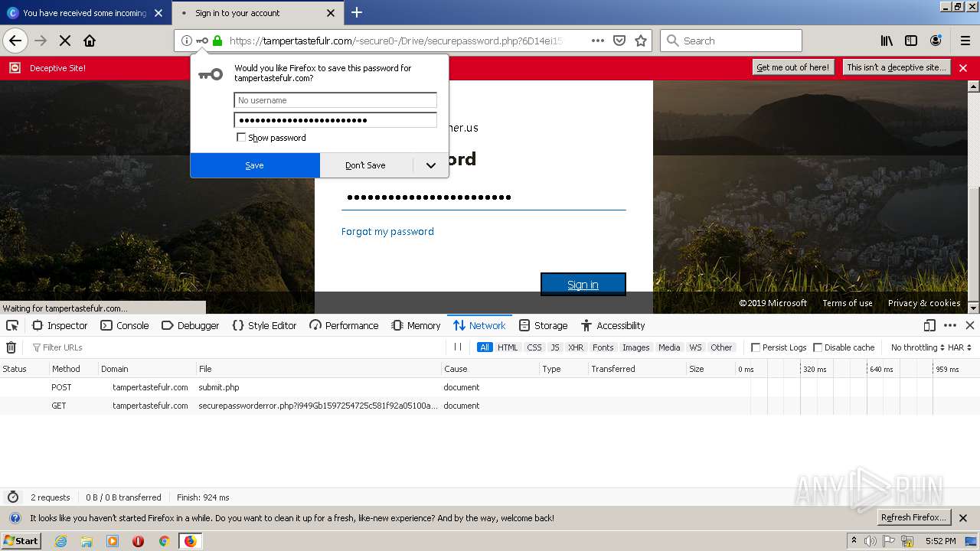Click the password key icon in address bar
Viewport: 980px width, 551px height.
202,41
